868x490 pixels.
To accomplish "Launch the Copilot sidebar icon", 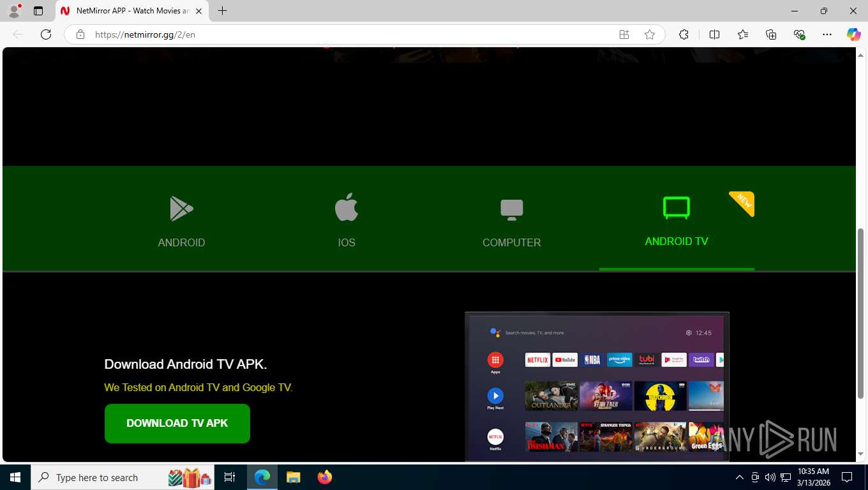I will pos(854,34).
